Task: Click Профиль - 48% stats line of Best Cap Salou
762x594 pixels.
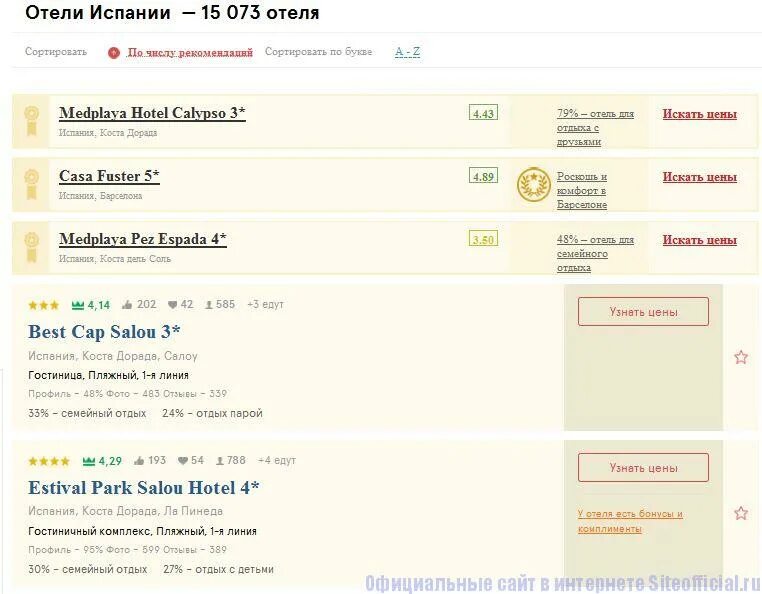Action: click(127, 394)
